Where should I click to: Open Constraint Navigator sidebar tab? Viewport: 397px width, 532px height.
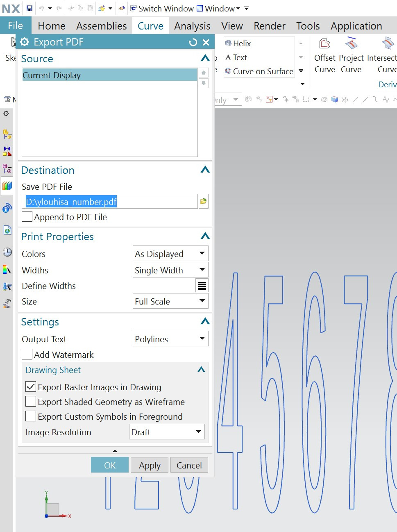(x=7, y=151)
